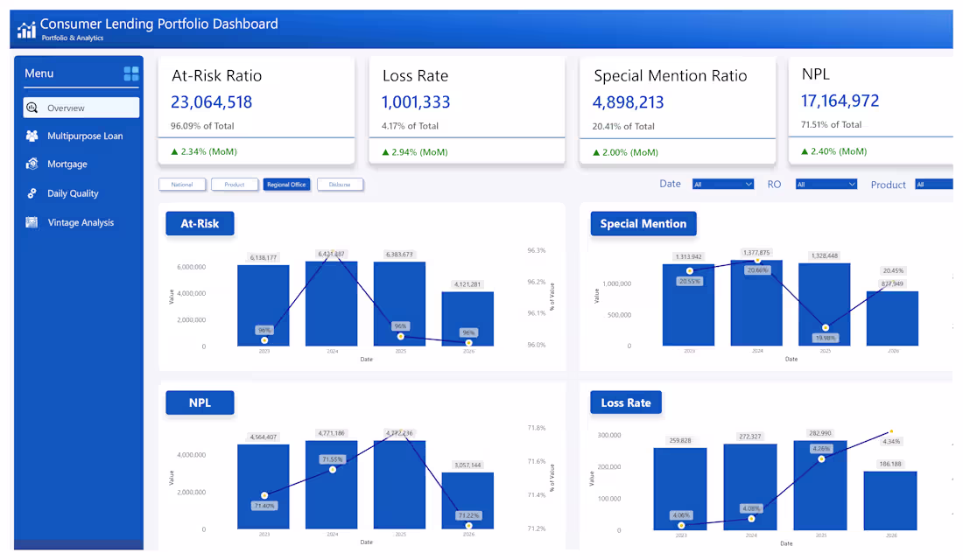The height and width of the screenshot is (560, 963).
Task: Click the NPL value 17,164,972
Action: click(840, 101)
